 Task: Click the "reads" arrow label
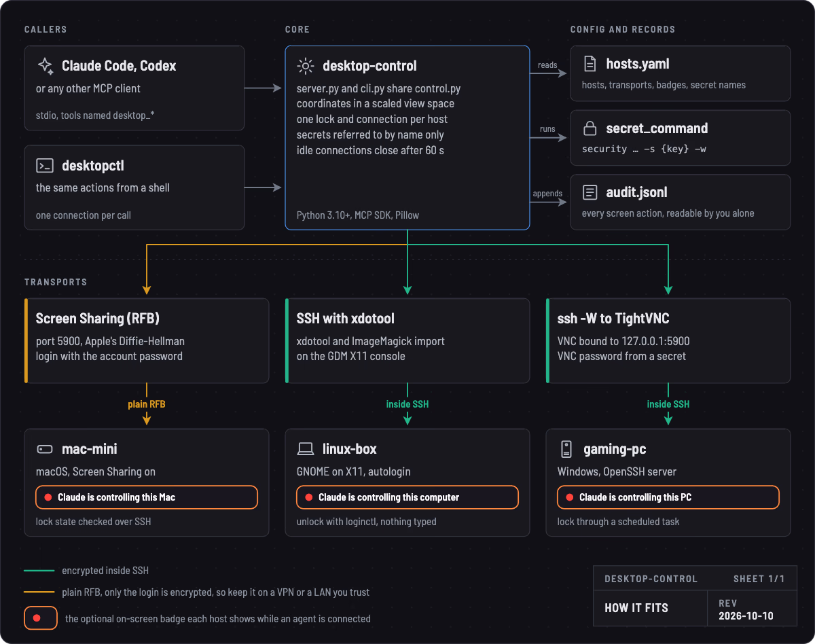pos(547,65)
